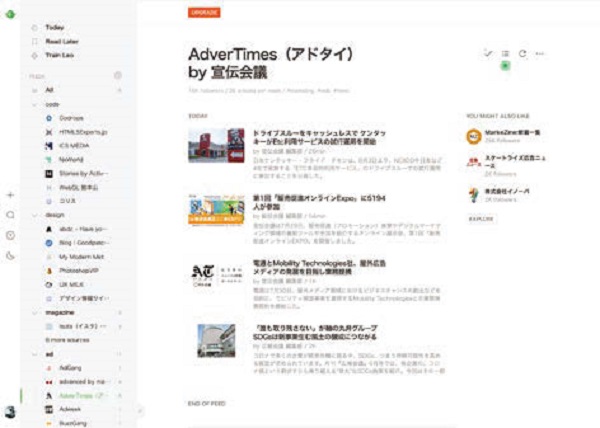
Task: Click the add content plus icon
Action: point(11,195)
